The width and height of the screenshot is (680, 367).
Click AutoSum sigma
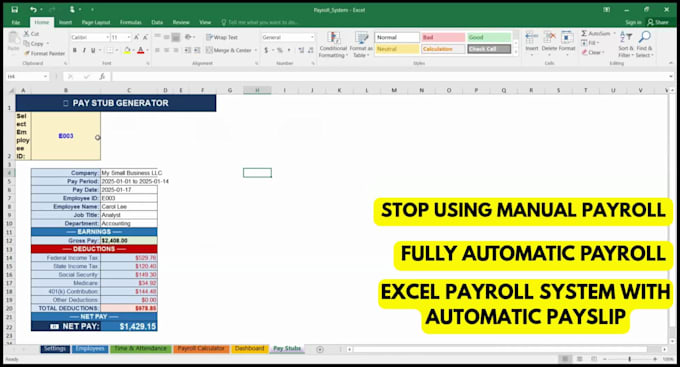click(x=596, y=34)
